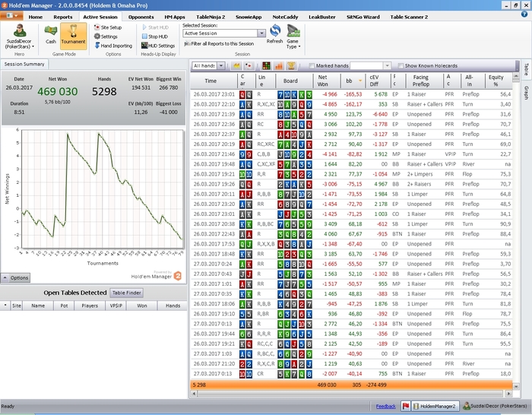Expand the Options panel below the graph
This screenshot has width=532, height=415.
16,277
